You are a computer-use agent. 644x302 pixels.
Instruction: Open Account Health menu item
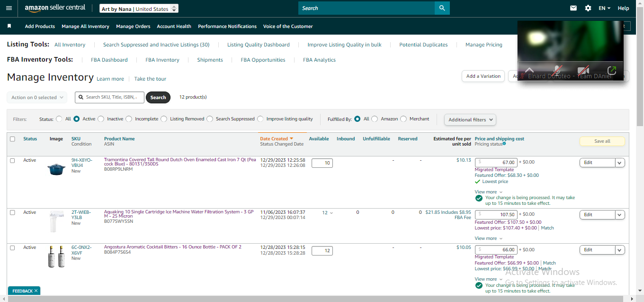pos(174,26)
